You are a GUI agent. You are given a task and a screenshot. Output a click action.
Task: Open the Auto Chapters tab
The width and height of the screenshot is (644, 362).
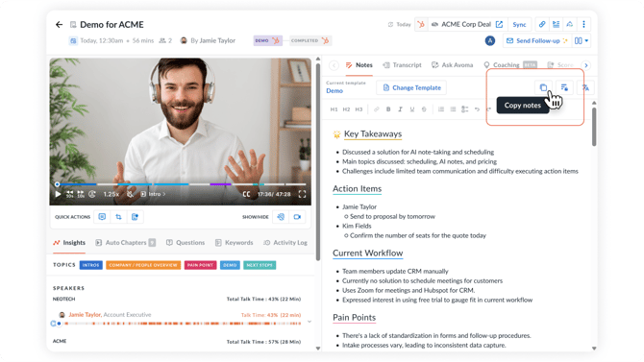[125, 243]
